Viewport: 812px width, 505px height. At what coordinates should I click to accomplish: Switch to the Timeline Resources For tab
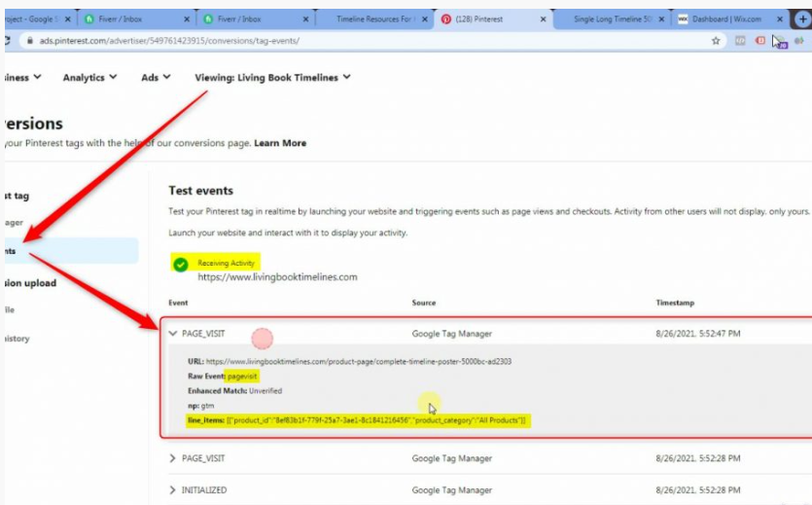(x=373, y=19)
